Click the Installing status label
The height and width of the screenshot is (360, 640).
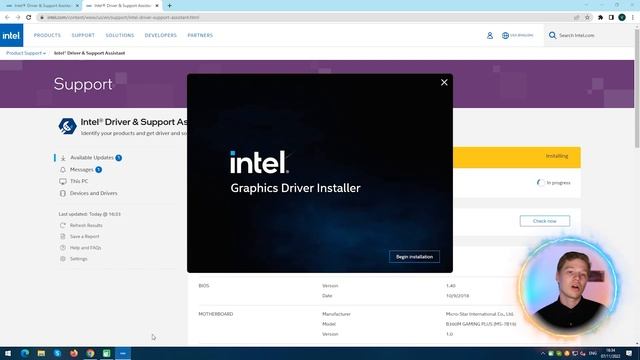coord(557,156)
